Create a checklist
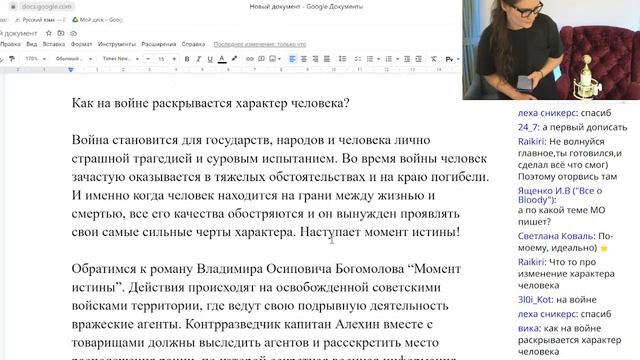 pos(358,59)
